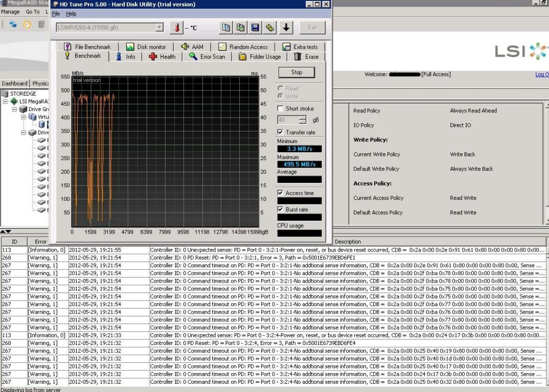Open the AAM tab

pyautogui.click(x=192, y=47)
